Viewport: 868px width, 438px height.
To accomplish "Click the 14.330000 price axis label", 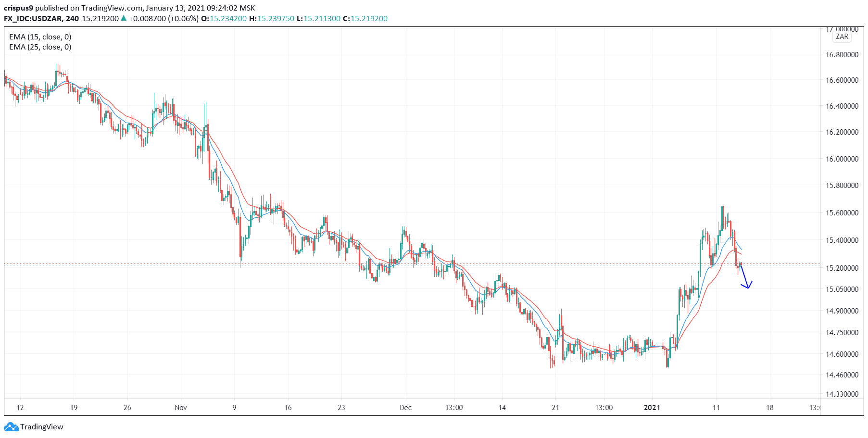I will (842, 394).
